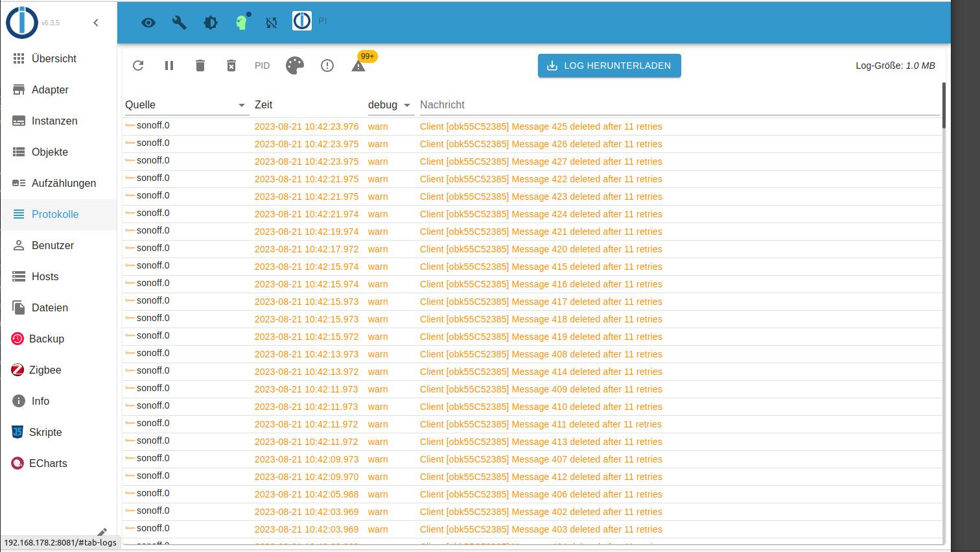
Task: Click Log-Größe 1.0 MB text
Action: (x=895, y=66)
